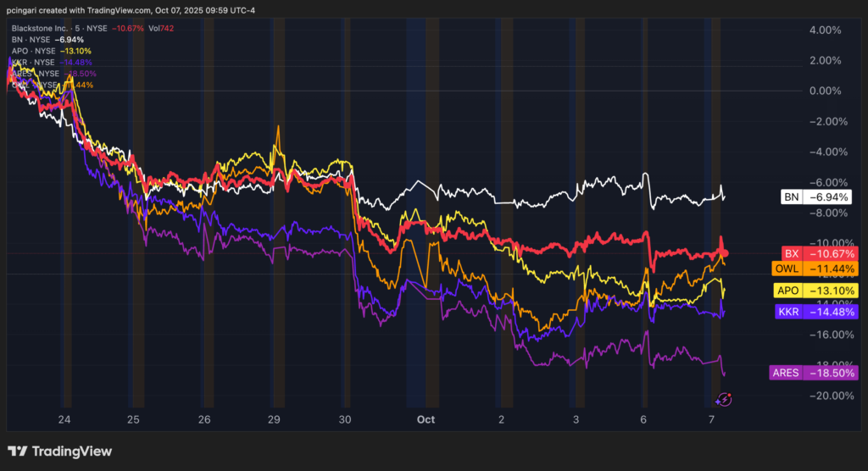The height and width of the screenshot is (471, 868).
Task: Click the purple lightning event icon
Action: pos(725,398)
